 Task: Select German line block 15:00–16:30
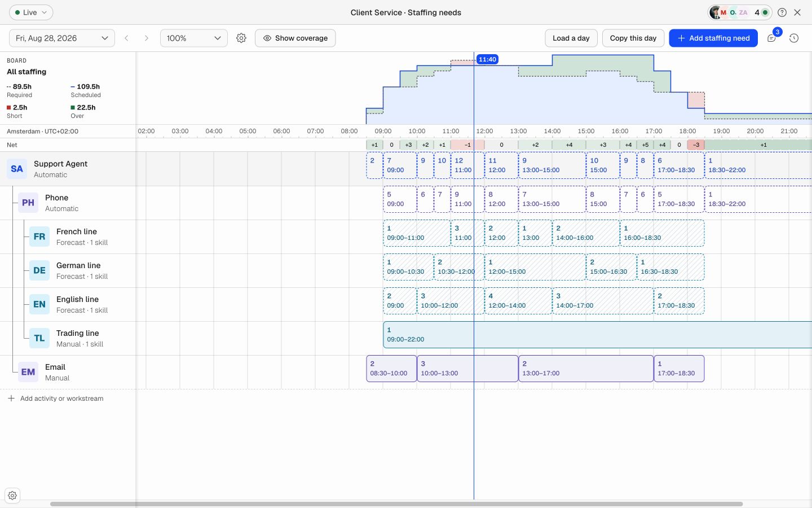pyautogui.click(x=611, y=267)
